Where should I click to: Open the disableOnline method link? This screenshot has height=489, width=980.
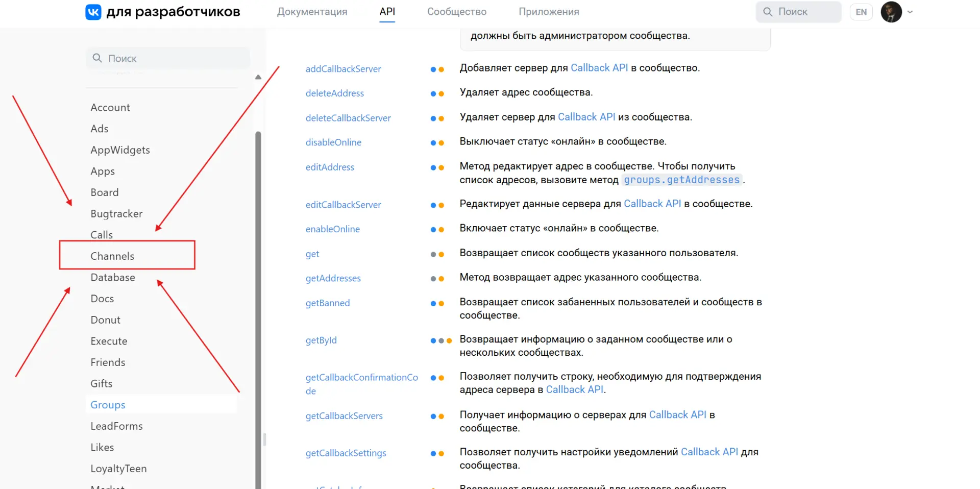333,142
